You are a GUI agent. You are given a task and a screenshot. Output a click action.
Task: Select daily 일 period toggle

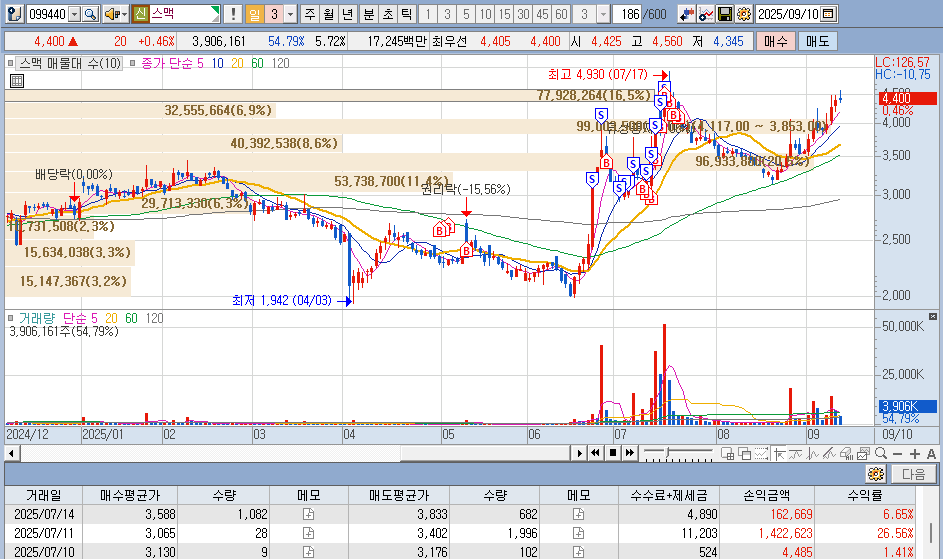[254, 14]
